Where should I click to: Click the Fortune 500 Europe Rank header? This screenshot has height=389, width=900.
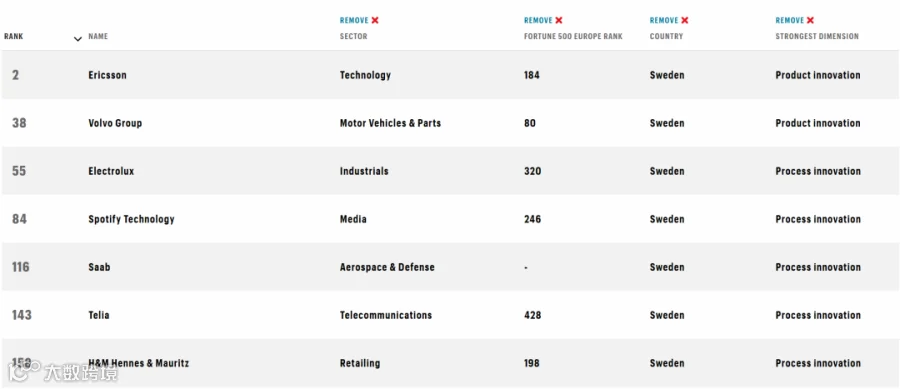pos(573,37)
